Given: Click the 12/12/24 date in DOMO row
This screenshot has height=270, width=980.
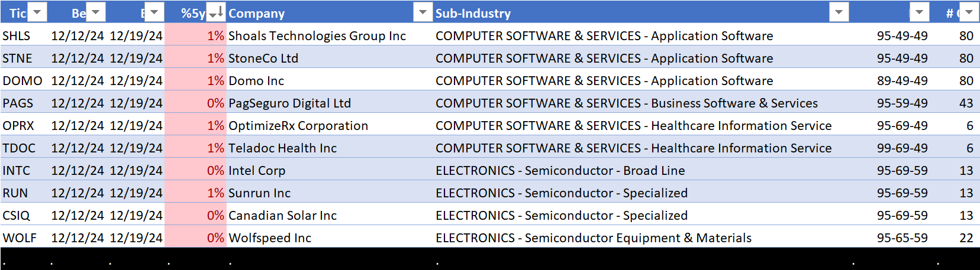Looking at the screenshot, I should 78,80.
